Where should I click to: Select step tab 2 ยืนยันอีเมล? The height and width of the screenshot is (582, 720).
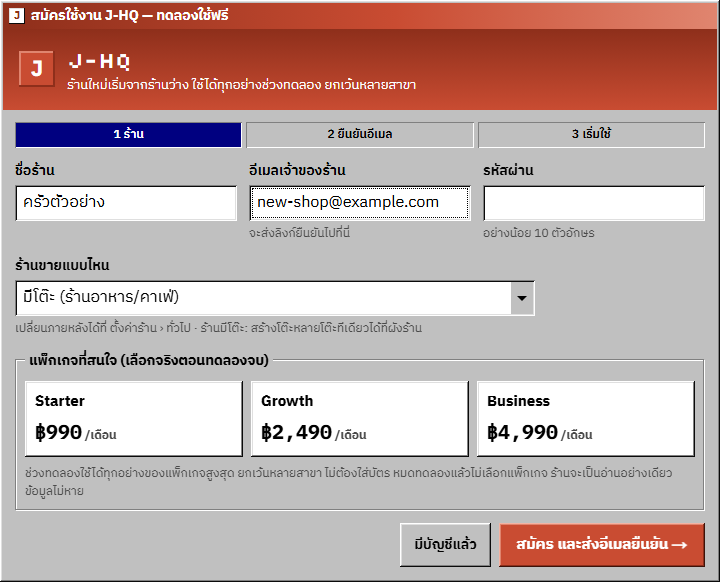(360, 135)
